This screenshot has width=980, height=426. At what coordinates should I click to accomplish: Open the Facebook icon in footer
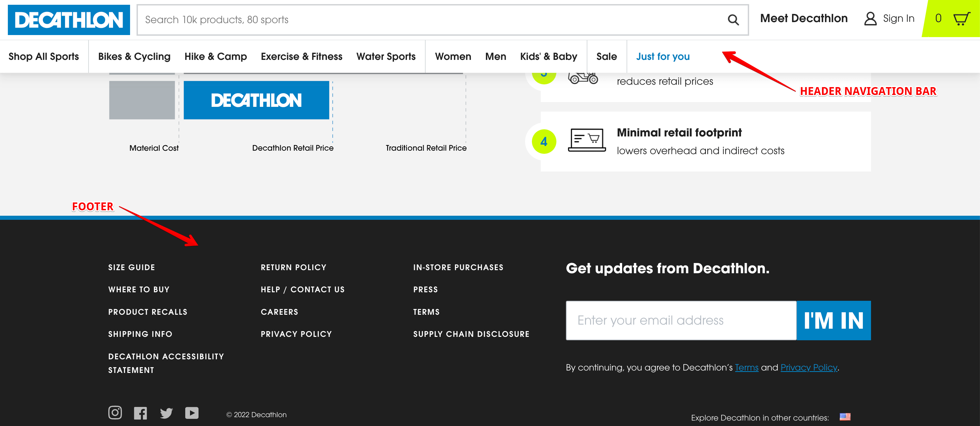(x=140, y=413)
